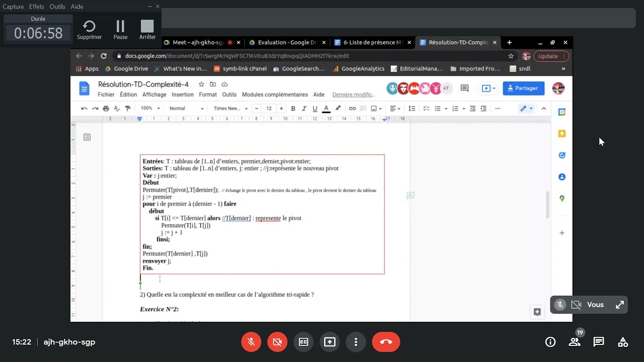Open the Affichage menu
Viewport: 644px width, 362px height.
coord(154,95)
